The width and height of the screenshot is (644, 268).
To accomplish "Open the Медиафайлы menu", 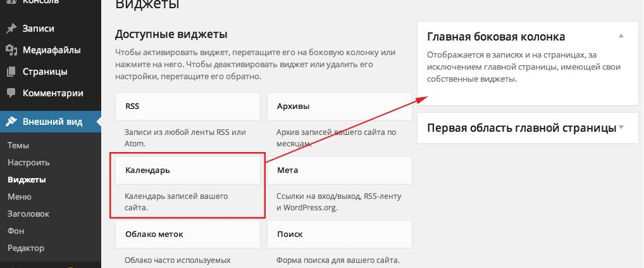I will 51,50.
